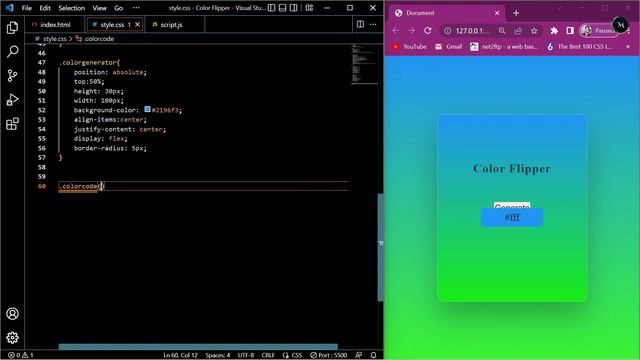Toggle primary side bar layout icon
640x360 pixels.
click(271, 8)
